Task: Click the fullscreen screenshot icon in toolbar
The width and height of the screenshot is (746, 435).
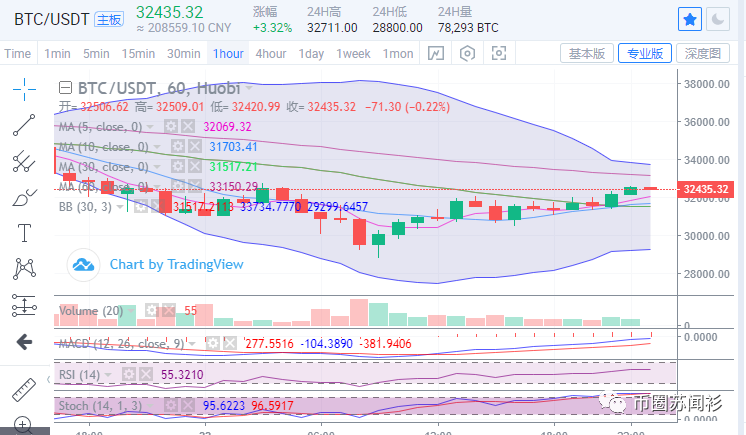Action: (x=499, y=53)
